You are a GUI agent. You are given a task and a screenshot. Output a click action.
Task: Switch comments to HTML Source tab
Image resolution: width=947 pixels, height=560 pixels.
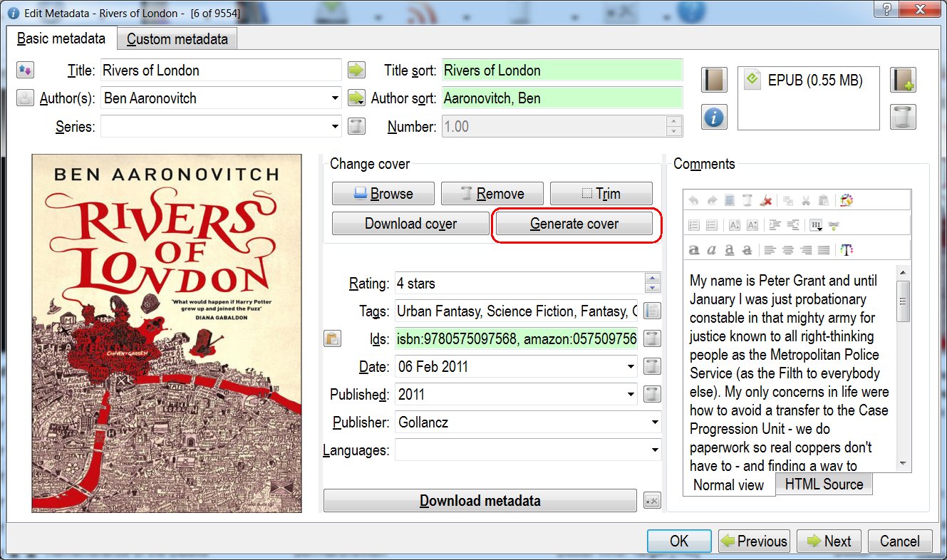(x=824, y=484)
